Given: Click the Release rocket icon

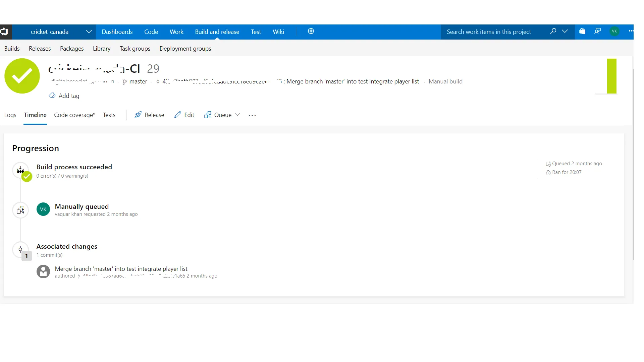Looking at the screenshot, I should (138, 115).
